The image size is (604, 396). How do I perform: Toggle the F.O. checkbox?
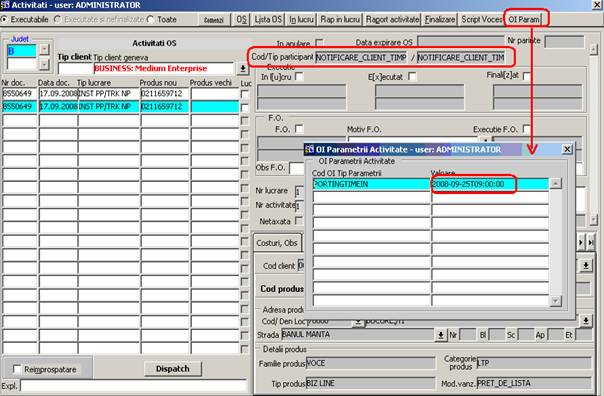299,129
